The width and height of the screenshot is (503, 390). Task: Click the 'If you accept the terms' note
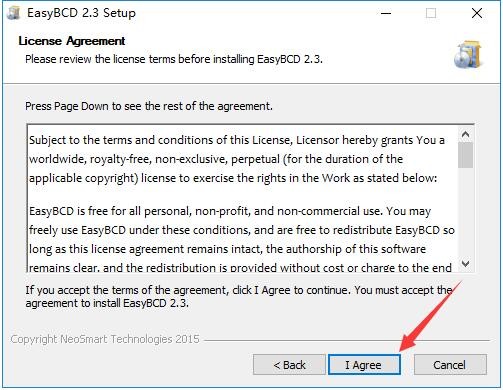point(239,297)
